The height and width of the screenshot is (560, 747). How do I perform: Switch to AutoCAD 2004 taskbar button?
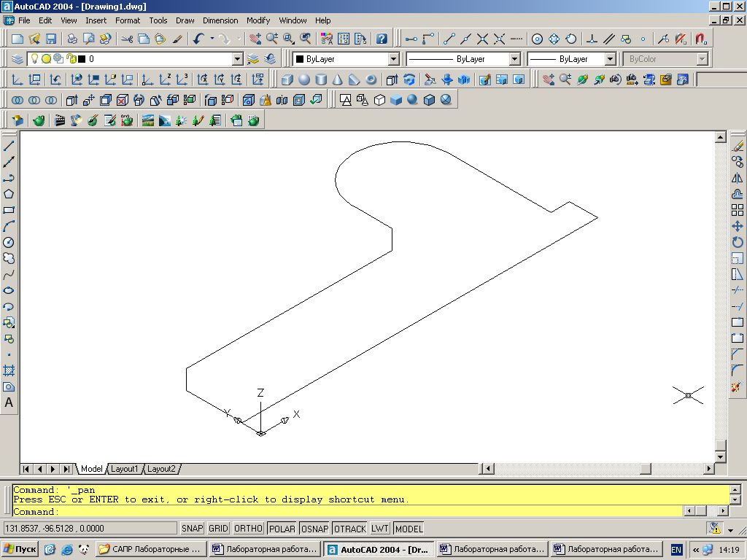[379, 549]
